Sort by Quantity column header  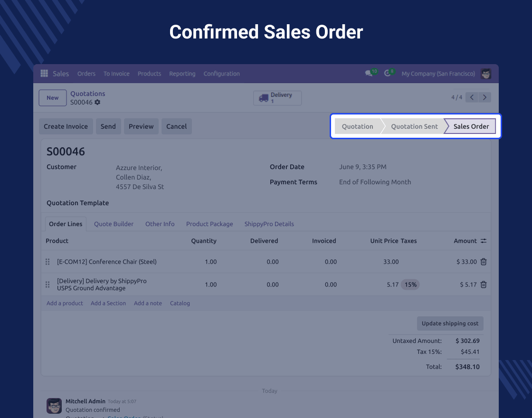tap(204, 241)
